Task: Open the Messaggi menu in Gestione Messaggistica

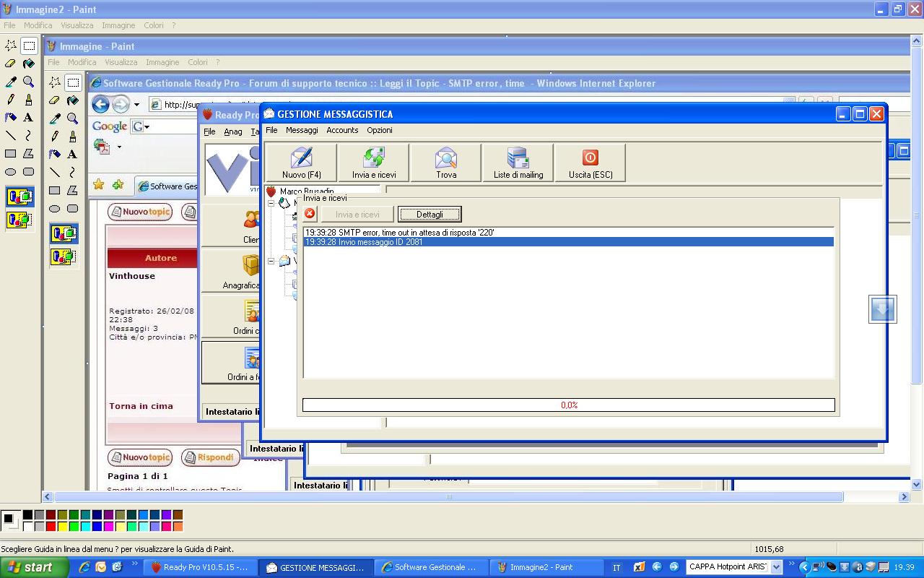Action: pos(302,130)
